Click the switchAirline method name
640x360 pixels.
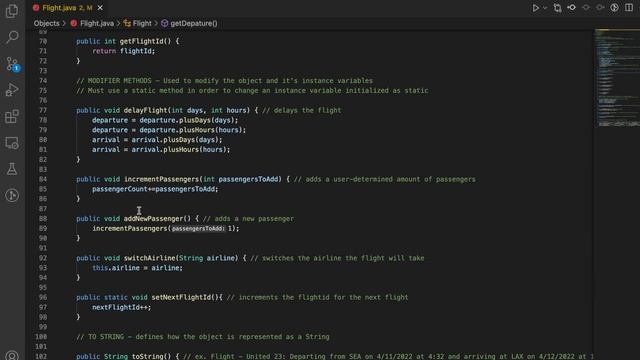149,258
